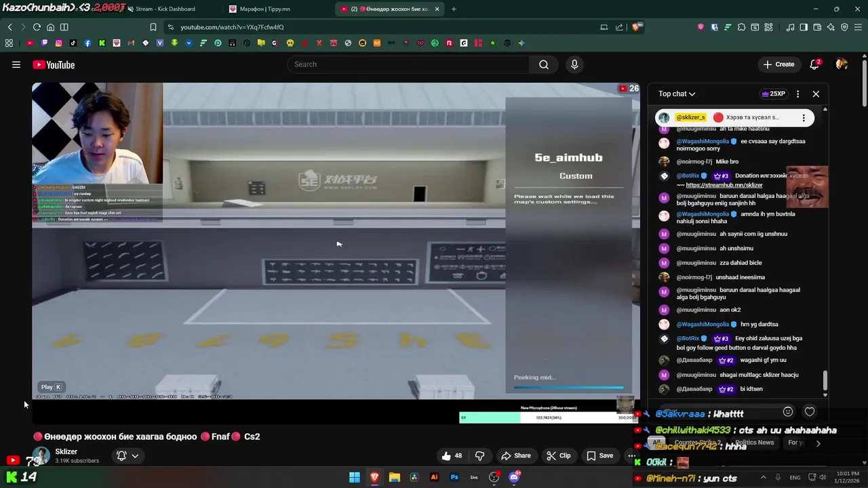Open the chat emoji picker
The height and width of the screenshot is (488, 868).
coord(787,411)
